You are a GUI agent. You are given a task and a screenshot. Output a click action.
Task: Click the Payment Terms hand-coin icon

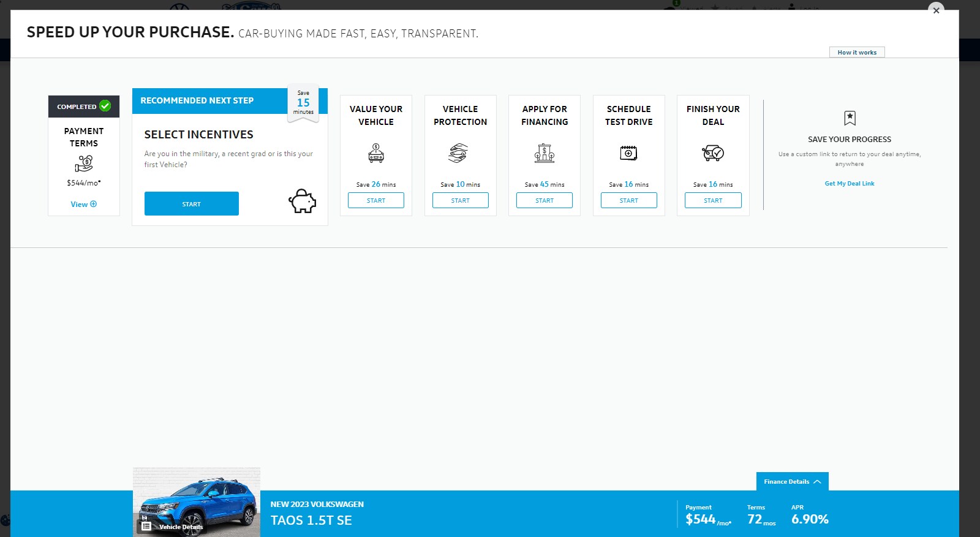pos(84,163)
